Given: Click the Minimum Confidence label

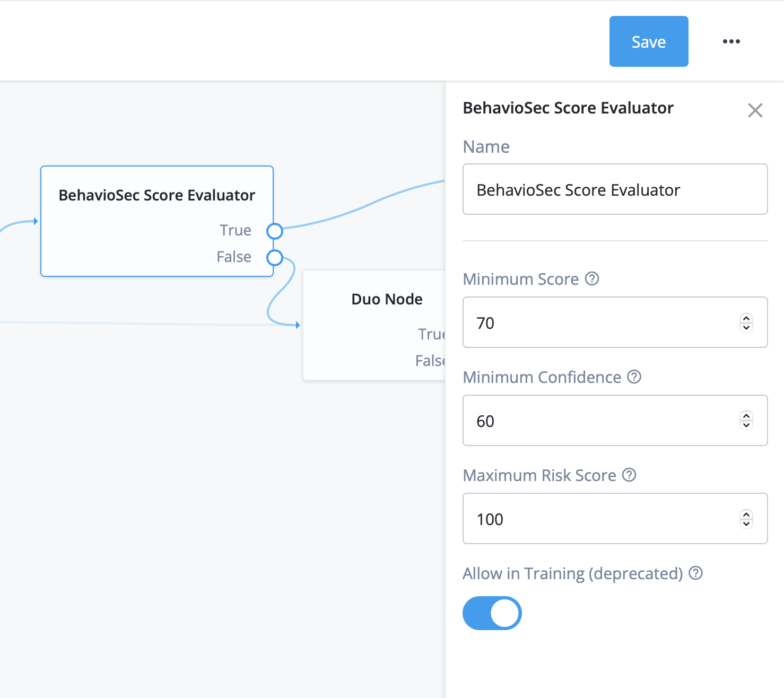Looking at the screenshot, I should click(x=542, y=377).
